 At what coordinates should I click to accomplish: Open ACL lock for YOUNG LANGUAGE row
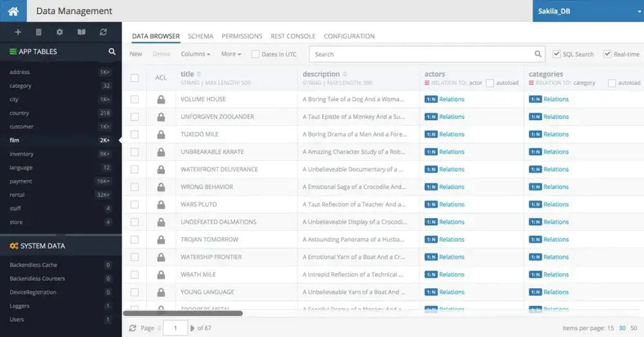[x=161, y=292]
